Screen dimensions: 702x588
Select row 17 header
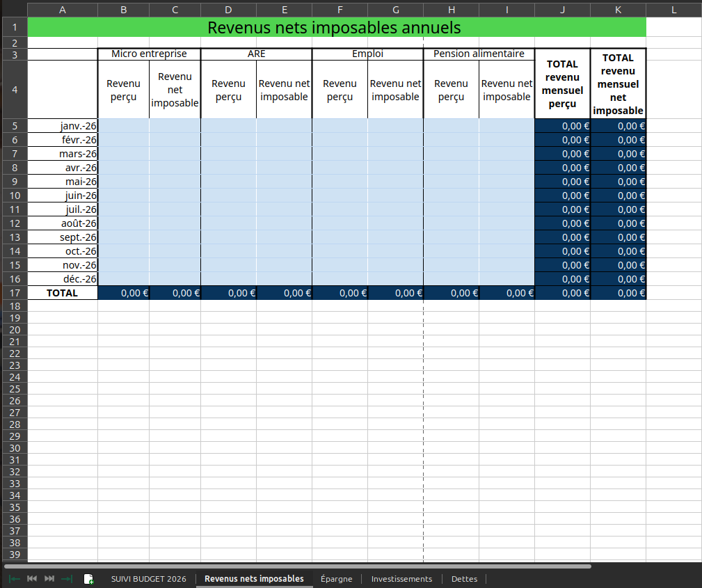(15, 293)
